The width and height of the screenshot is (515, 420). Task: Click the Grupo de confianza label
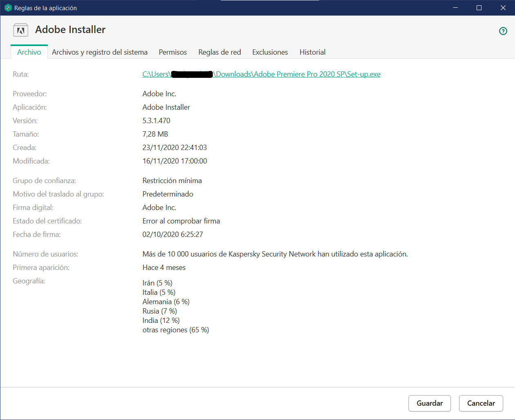(44, 181)
